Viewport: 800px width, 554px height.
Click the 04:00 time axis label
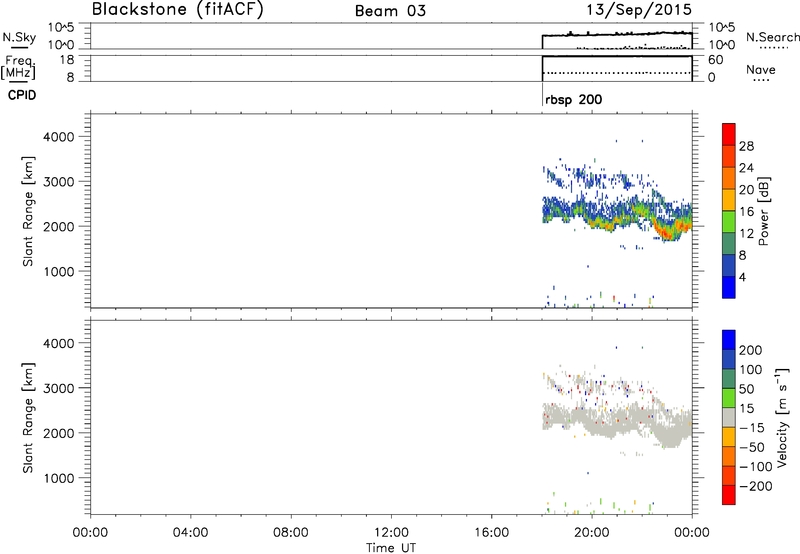click(190, 533)
